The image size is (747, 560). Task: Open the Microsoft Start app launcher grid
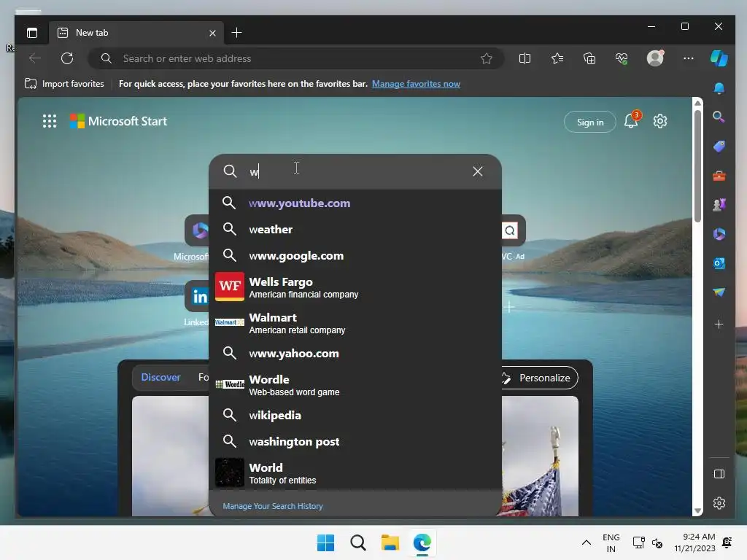click(x=50, y=121)
